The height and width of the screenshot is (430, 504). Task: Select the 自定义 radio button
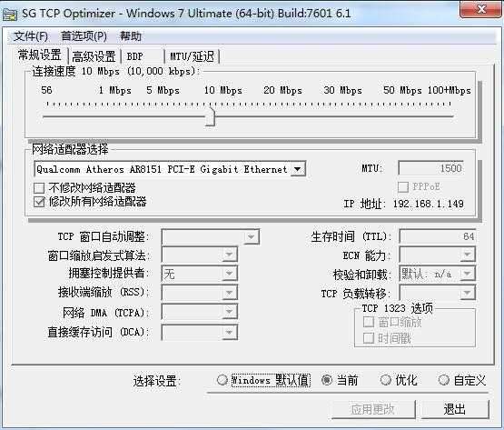click(443, 380)
